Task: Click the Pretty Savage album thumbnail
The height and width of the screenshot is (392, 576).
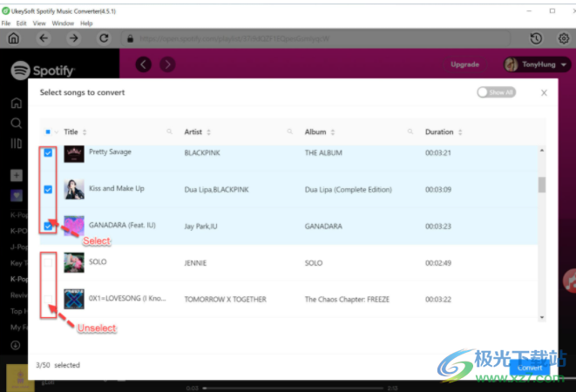Action: tap(74, 153)
